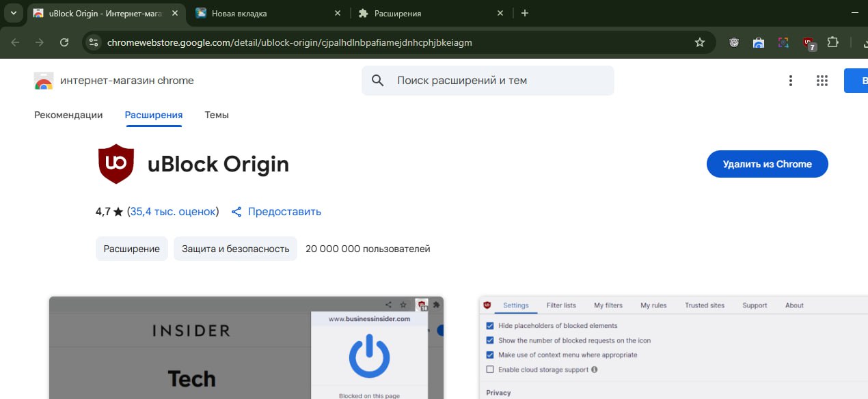Click About tab in dashboard preview

click(794, 305)
